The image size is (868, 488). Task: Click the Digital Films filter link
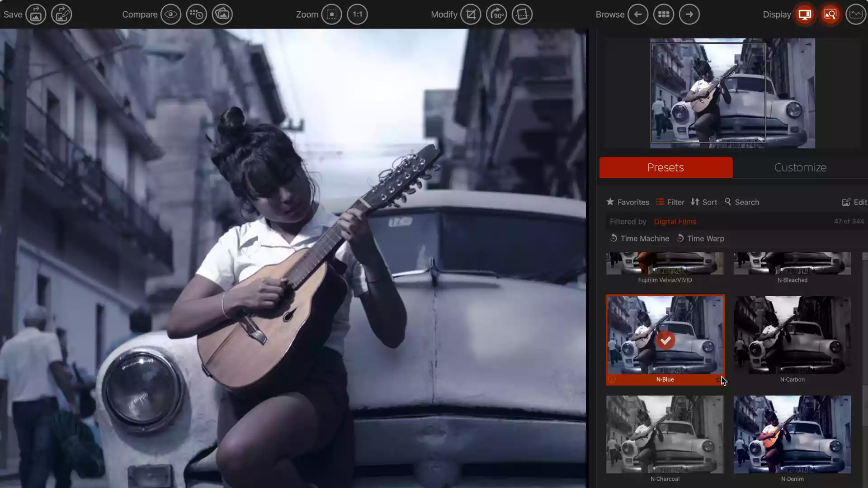point(675,222)
